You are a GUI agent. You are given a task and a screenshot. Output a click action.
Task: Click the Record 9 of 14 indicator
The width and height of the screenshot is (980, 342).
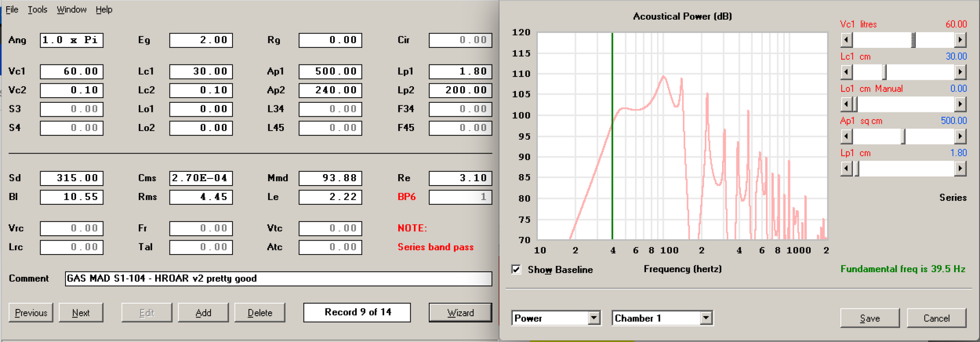click(x=357, y=312)
